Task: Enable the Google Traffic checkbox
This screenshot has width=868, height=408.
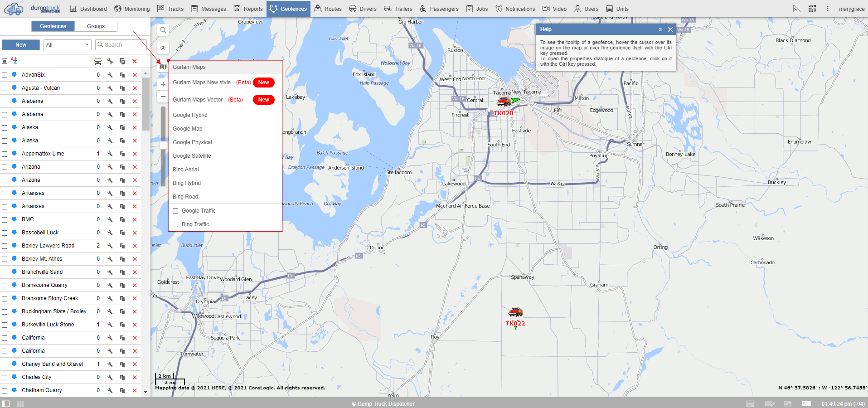Action: [175, 211]
